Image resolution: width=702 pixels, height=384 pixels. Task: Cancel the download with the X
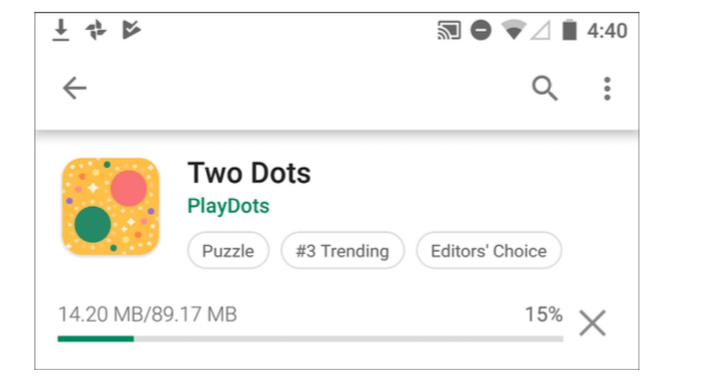(592, 323)
